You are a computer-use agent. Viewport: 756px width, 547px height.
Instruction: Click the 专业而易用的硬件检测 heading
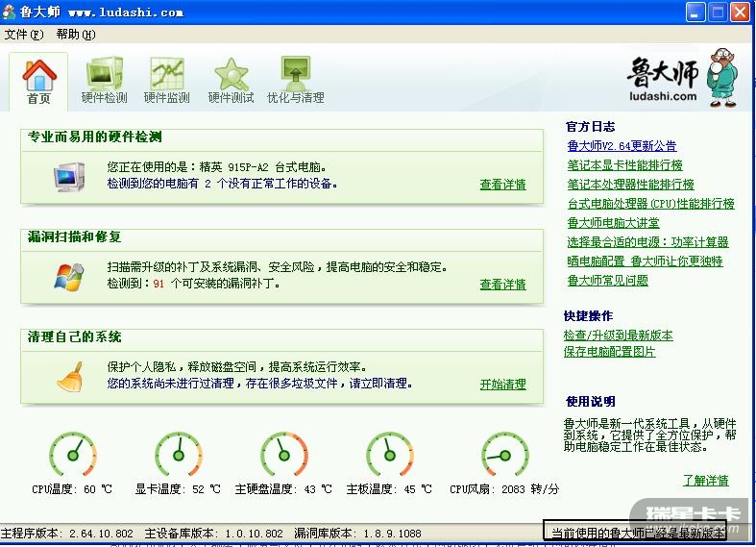[95, 137]
